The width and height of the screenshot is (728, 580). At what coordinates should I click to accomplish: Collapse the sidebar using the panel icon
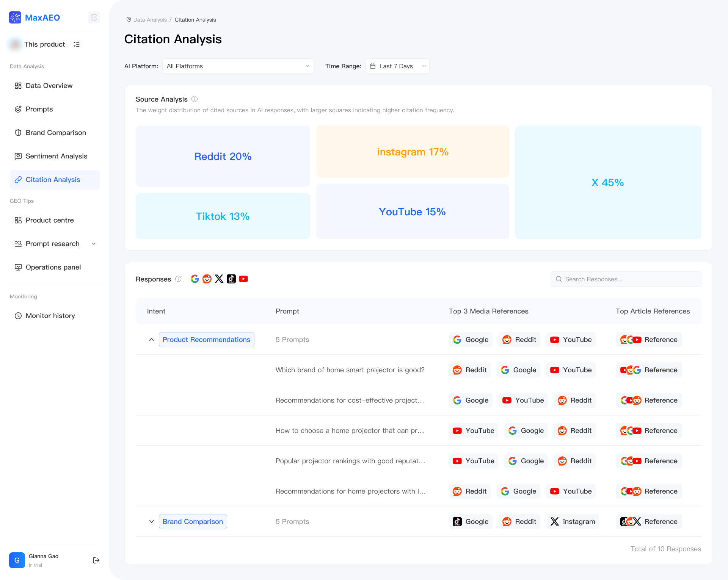(x=94, y=17)
